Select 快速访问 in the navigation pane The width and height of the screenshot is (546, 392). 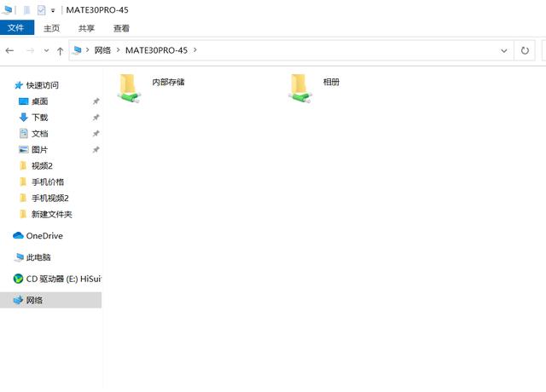42,85
